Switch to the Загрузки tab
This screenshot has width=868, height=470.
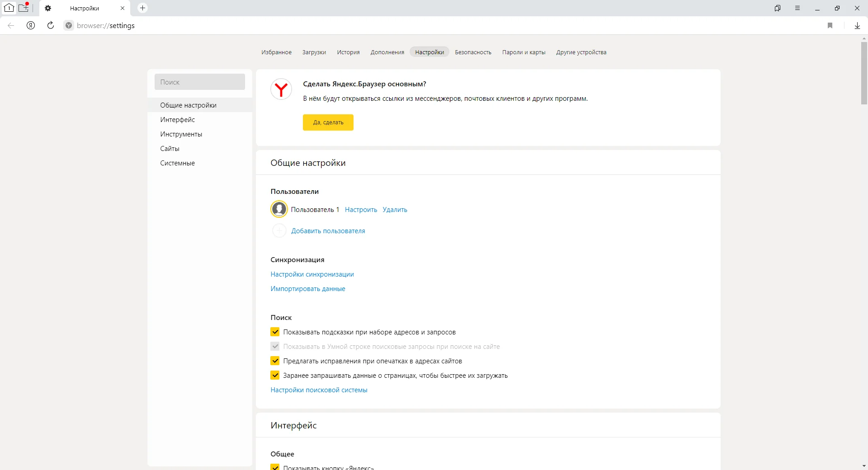click(314, 52)
